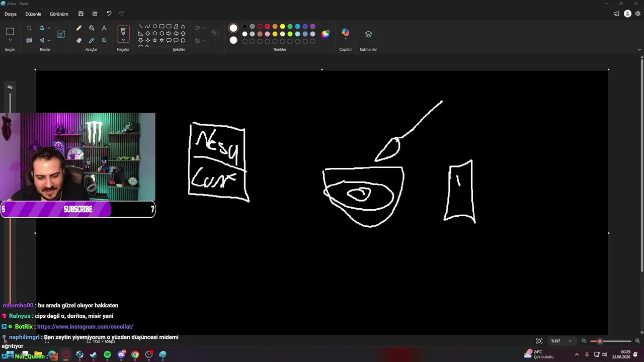
Task: Open the Katmanlar layers panel
Action: point(368,34)
